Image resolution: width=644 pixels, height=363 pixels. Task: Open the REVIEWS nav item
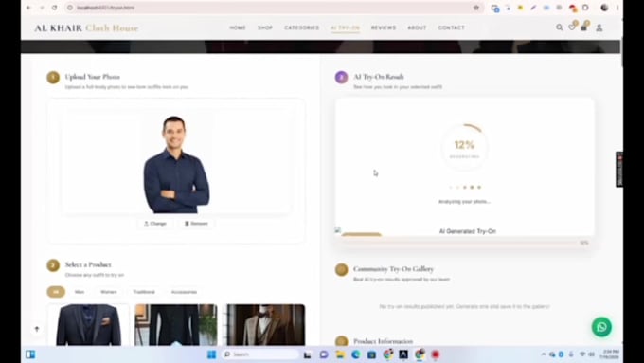[384, 27]
